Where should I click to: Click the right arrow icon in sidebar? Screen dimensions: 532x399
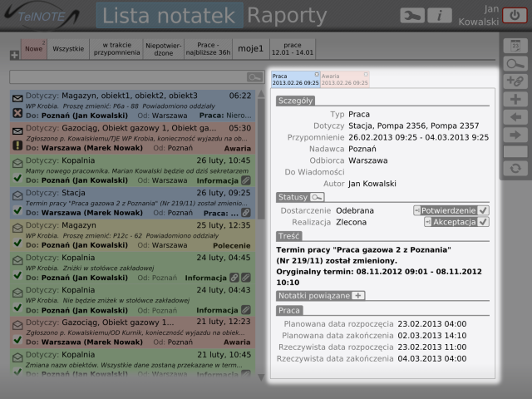pyautogui.click(x=515, y=135)
